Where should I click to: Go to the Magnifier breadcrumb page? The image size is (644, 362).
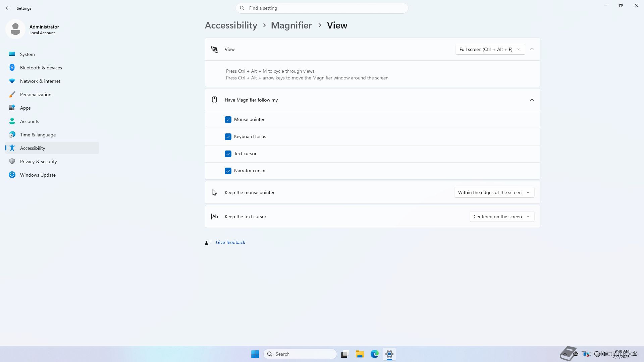(x=291, y=25)
